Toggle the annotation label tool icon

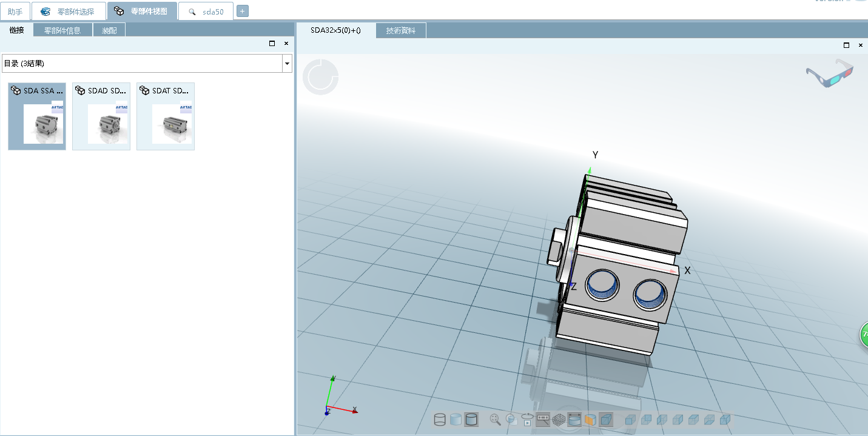(543, 419)
